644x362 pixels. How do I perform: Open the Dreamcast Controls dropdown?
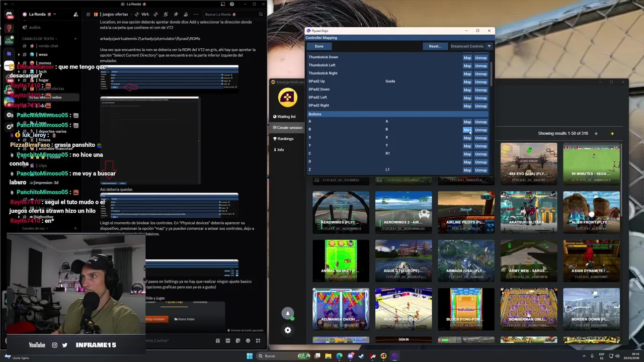tap(470, 46)
